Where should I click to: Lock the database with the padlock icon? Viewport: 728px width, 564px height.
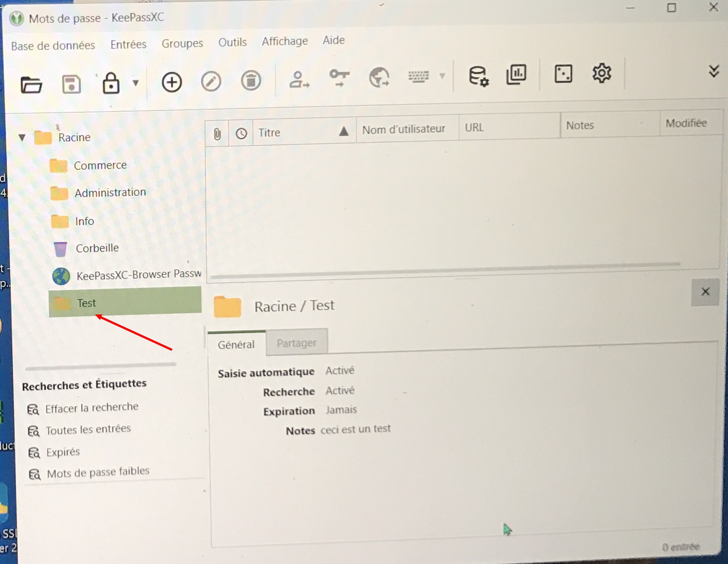coord(111,83)
